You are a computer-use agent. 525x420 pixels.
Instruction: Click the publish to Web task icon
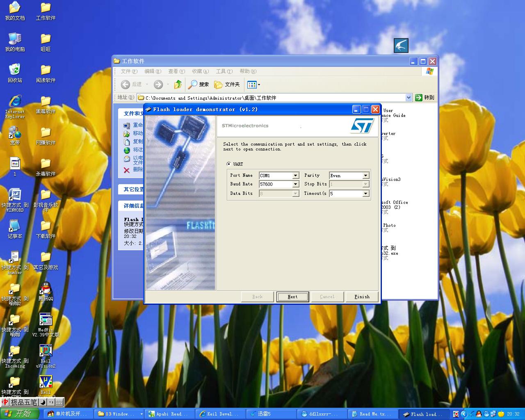[127, 150]
